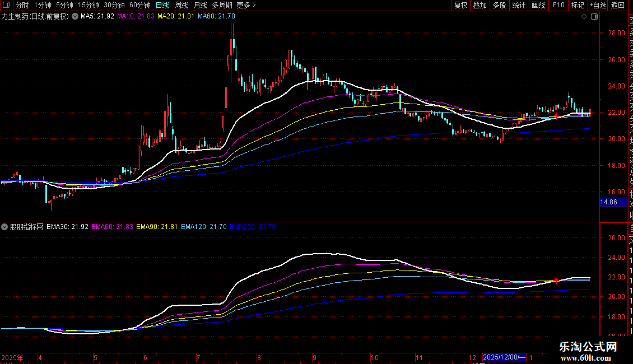Open the 统计 statistics tool
The height and width of the screenshot is (364, 633).
point(519,5)
